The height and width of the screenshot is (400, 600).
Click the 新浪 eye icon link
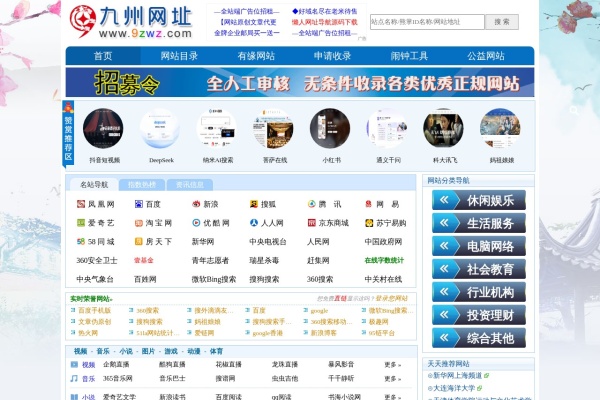[196, 204]
